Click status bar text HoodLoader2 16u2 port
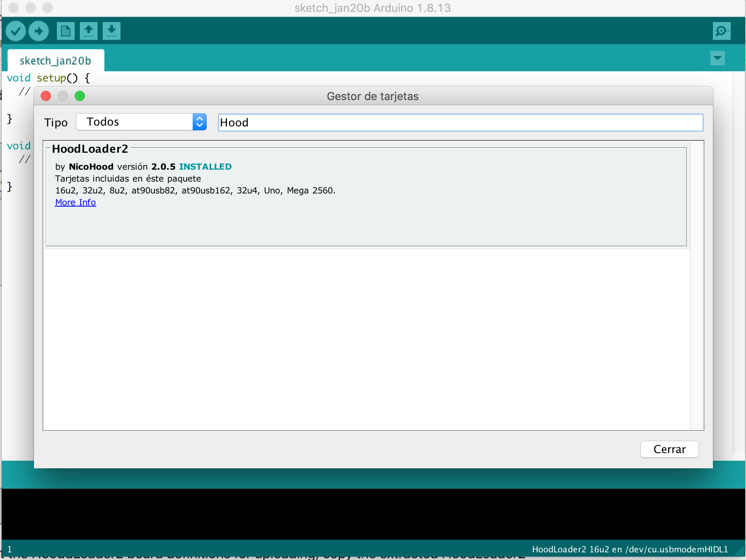Screen dimensions: 746x560 tap(630, 549)
